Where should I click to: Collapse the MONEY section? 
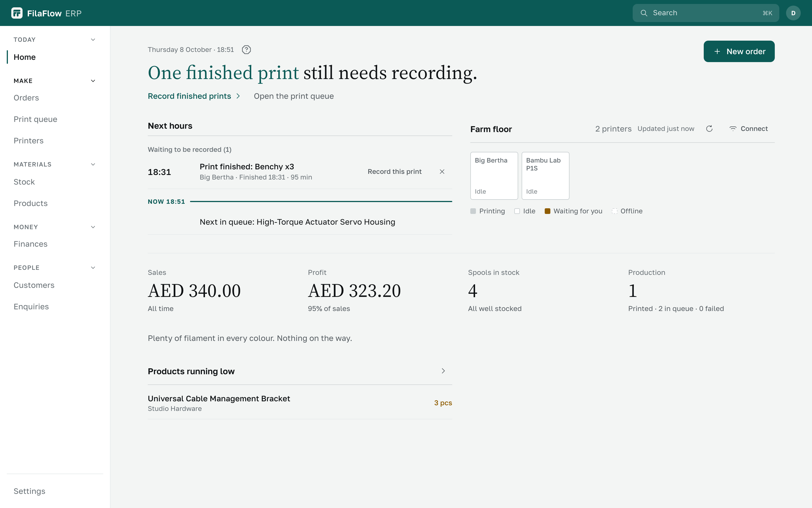point(93,227)
